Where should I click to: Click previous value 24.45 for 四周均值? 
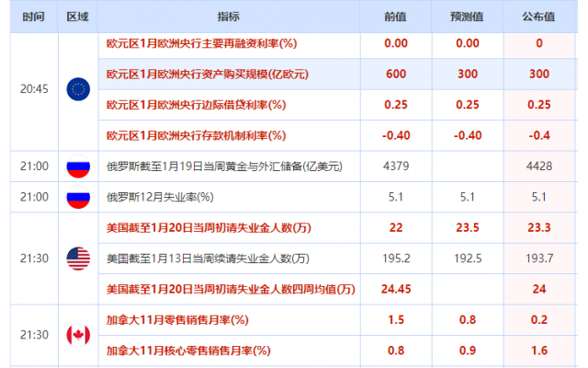396,290
